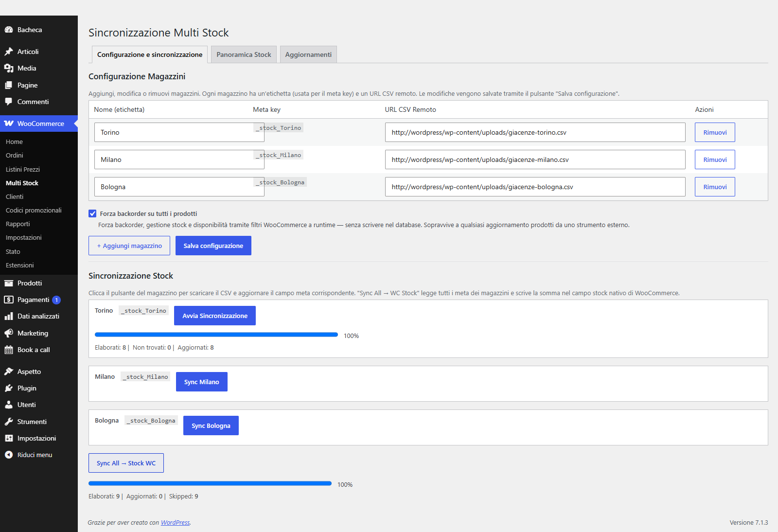This screenshot has width=778, height=532.
Task: Click Aggiungi magazzino button
Action: point(129,246)
